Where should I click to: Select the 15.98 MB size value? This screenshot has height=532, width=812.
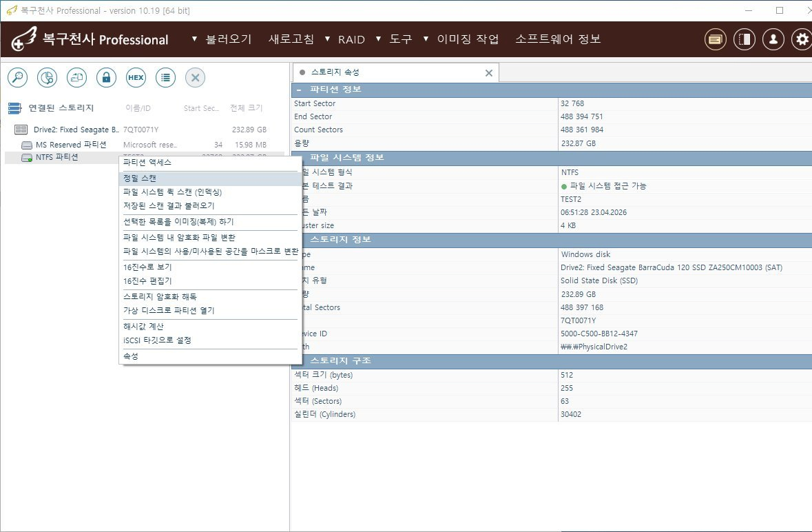[251, 145]
